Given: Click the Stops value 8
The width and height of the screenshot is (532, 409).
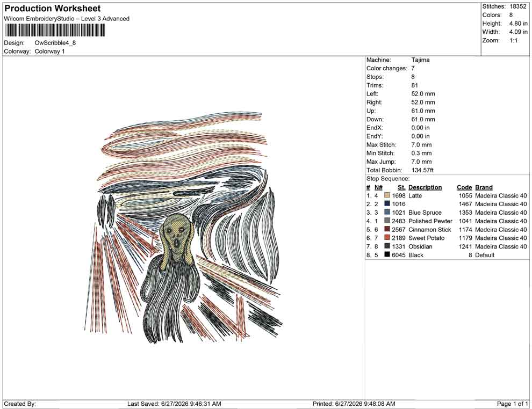Looking at the screenshot, I should tap(413, 77).
